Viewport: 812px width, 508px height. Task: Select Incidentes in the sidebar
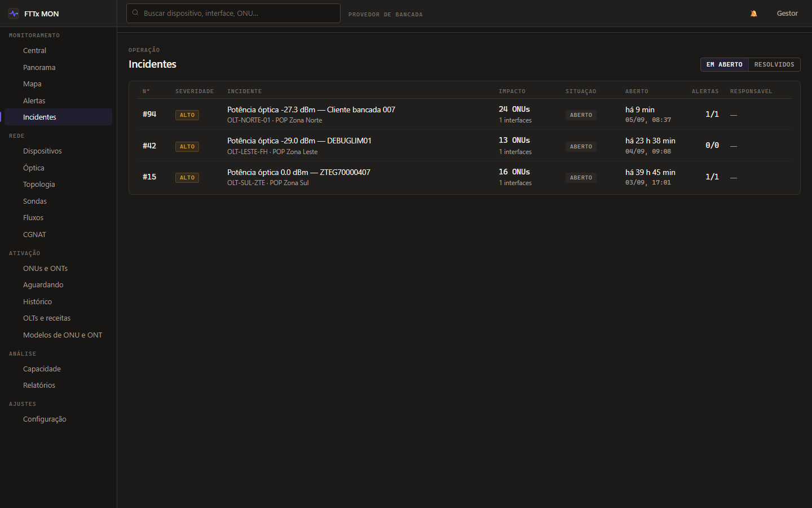tap(58, 117)
